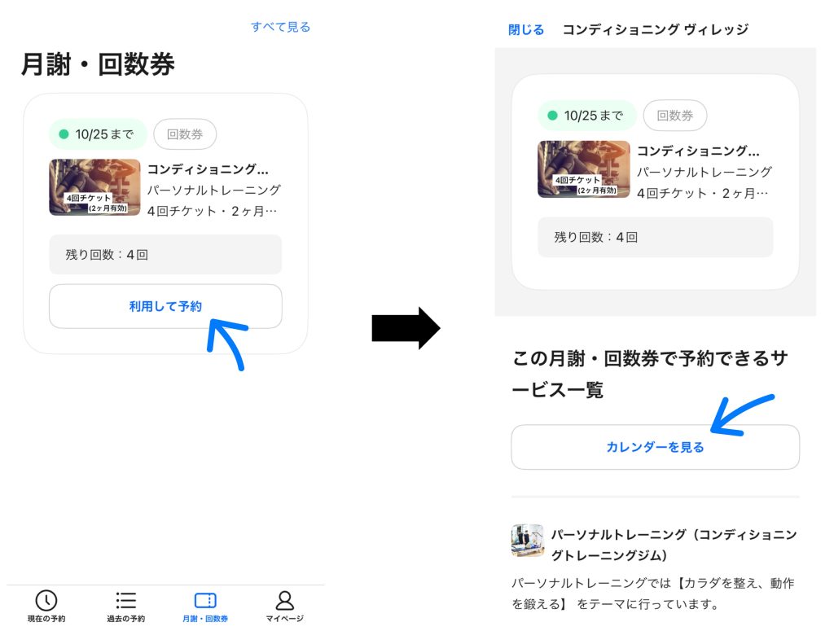Viewport: 834px width, 644px height.
Task: Select the パーソナルトレーニング（コンディショニングトレーニングジム） service title
Action: (x=674, y=545)
